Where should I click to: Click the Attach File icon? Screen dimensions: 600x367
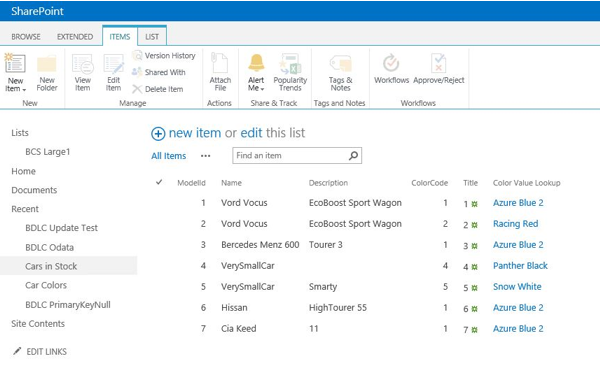[x=220, y=63]
